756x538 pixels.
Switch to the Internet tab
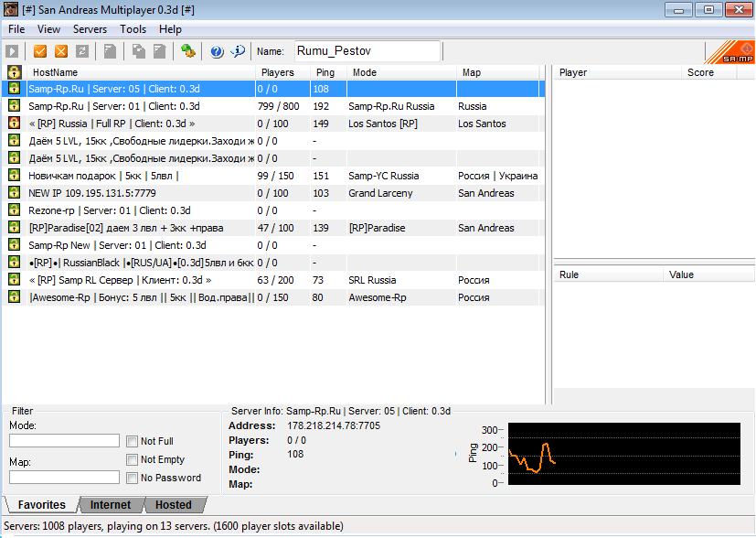click(110, 505)
